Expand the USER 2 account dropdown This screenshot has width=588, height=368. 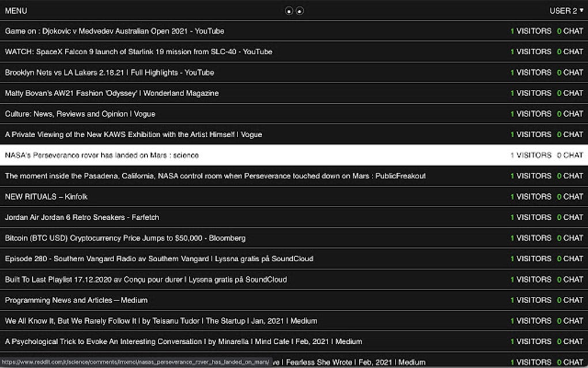(x=567, y=10)
